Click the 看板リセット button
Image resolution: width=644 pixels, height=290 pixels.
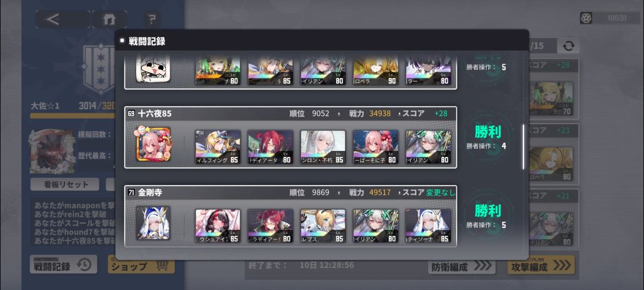(64, 184)
